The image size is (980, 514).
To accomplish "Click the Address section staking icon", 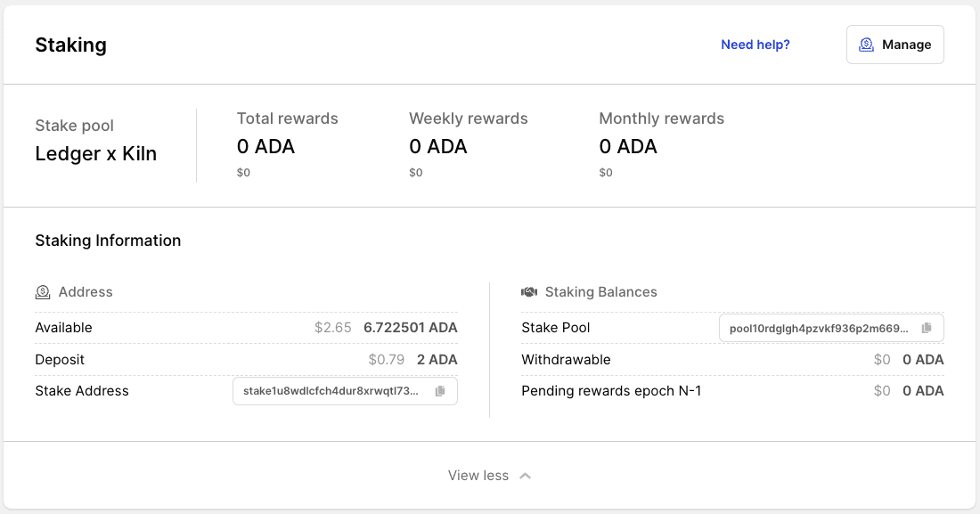I will pyautogui.click(x=43, y=292).
